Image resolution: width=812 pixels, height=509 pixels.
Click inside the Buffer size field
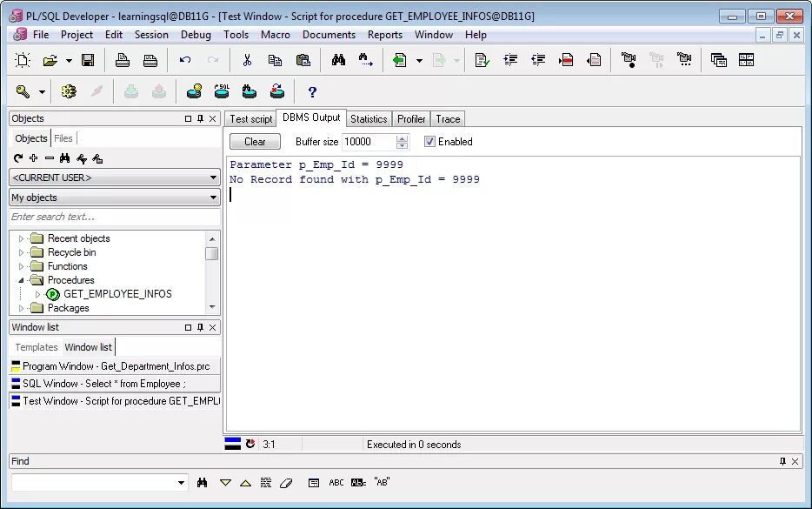coord(369,142)
